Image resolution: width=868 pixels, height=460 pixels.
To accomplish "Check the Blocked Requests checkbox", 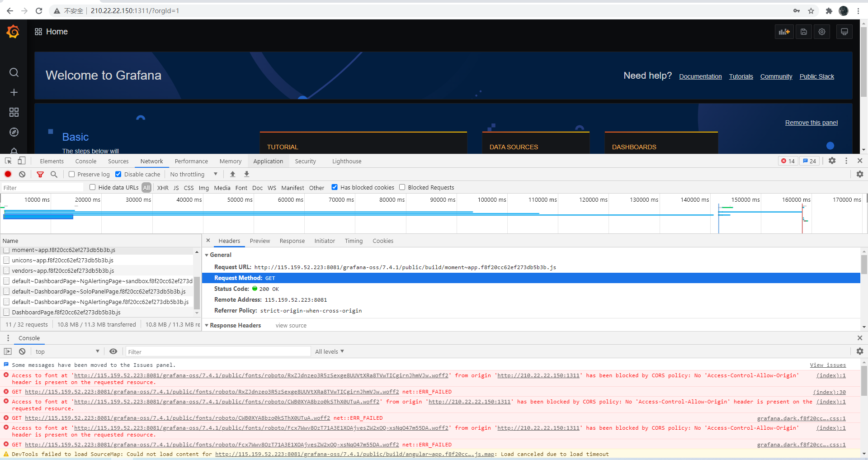I will [402, 187].
